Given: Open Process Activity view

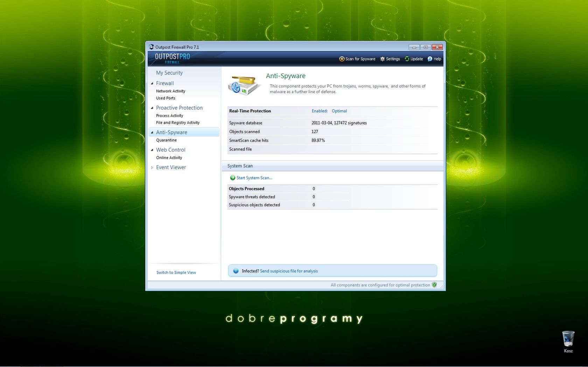Looking at the screenshot, I should (x=169, y=116).
